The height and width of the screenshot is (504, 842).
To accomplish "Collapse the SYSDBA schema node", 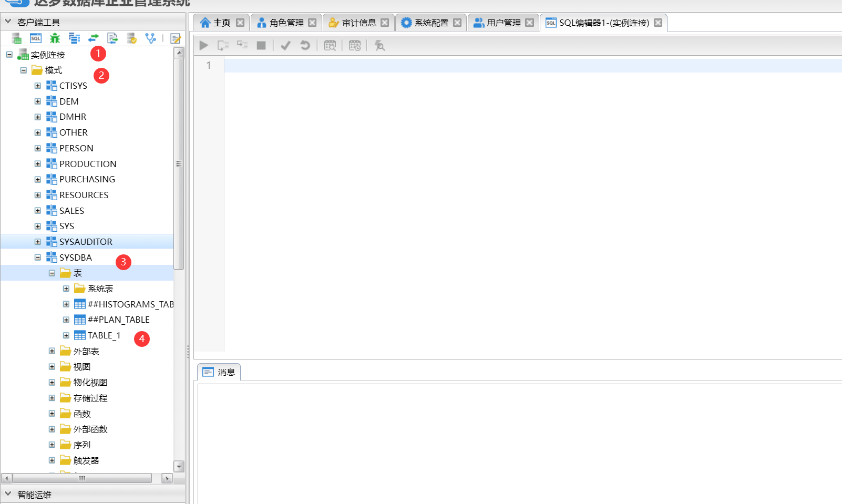I will (38, 258).
